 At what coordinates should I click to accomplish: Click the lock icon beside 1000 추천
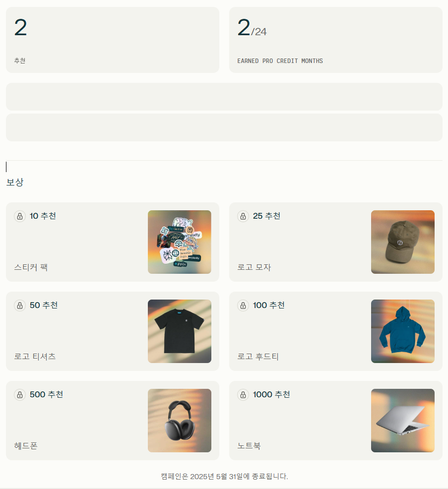243,394
